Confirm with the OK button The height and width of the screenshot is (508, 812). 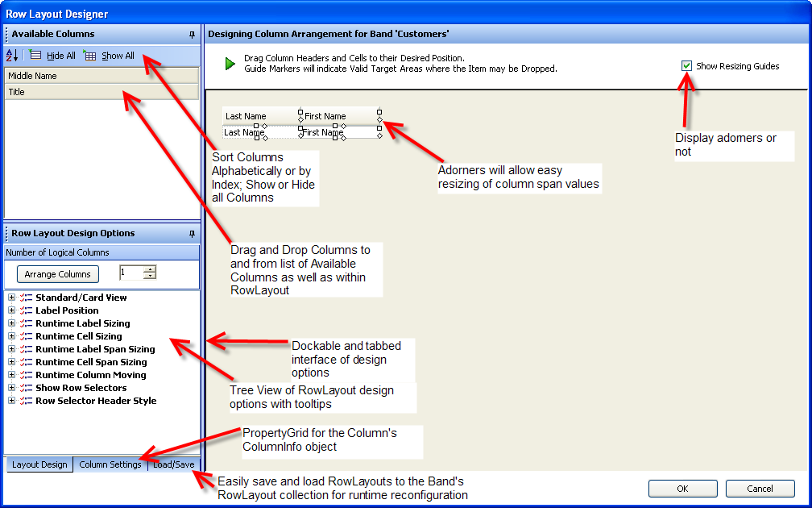click(x=682, y=489)
